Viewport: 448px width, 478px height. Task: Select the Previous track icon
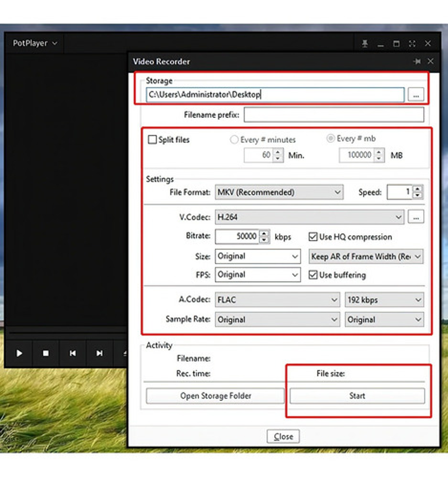pos(72,353)
